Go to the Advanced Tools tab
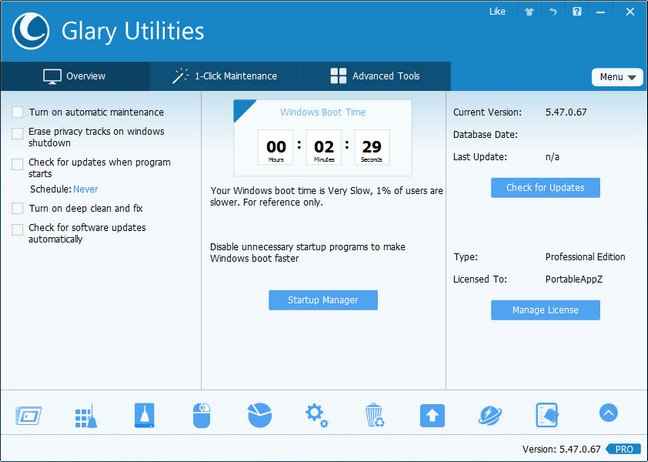648x462 pixels. [375, 76]
